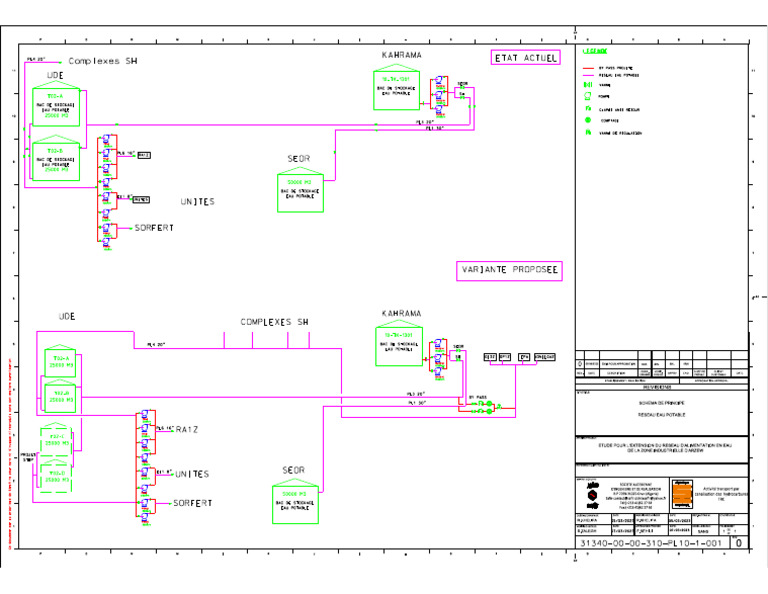This screenshot has width=768, height=594.
Task: Select tank T02-A in the upper UDE diagram
Action: tap(56, 104)
